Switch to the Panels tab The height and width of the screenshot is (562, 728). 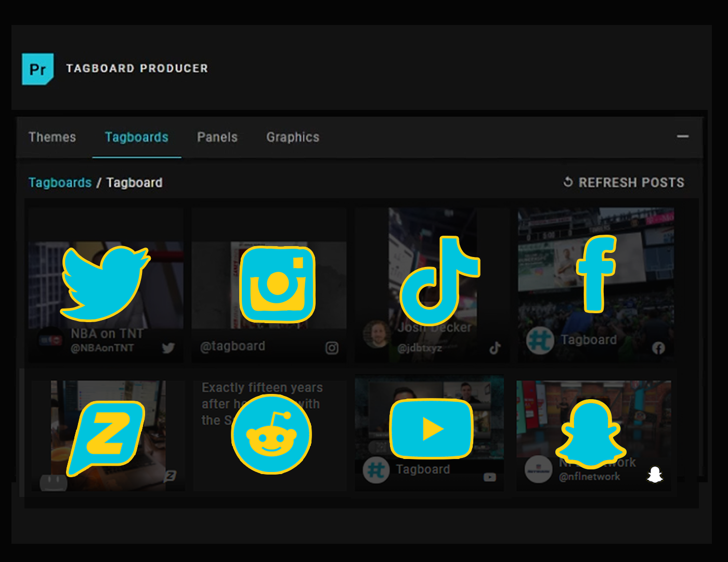tap(217, 137)
